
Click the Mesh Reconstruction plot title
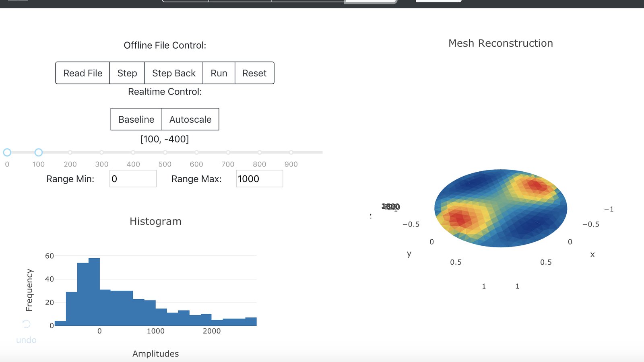(501, 43)
